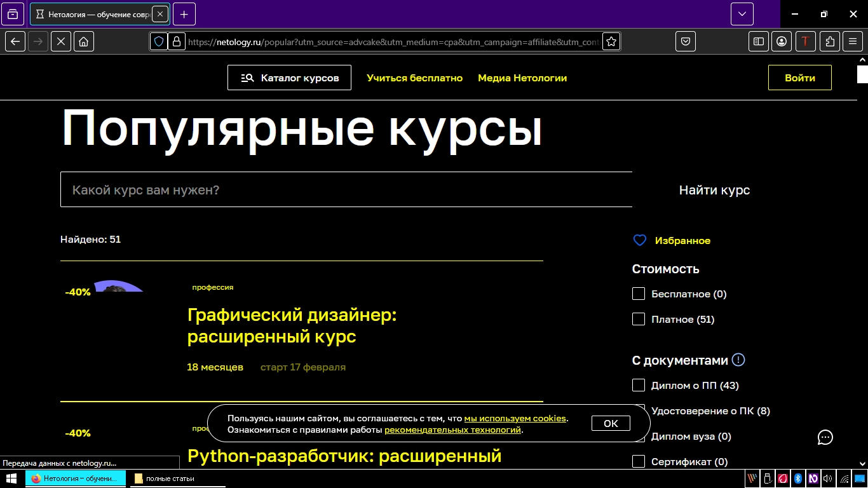Screen dimensions: 868x488
Task: Open the Python-разработчик: расширенный course link
Action: (344, 456)
